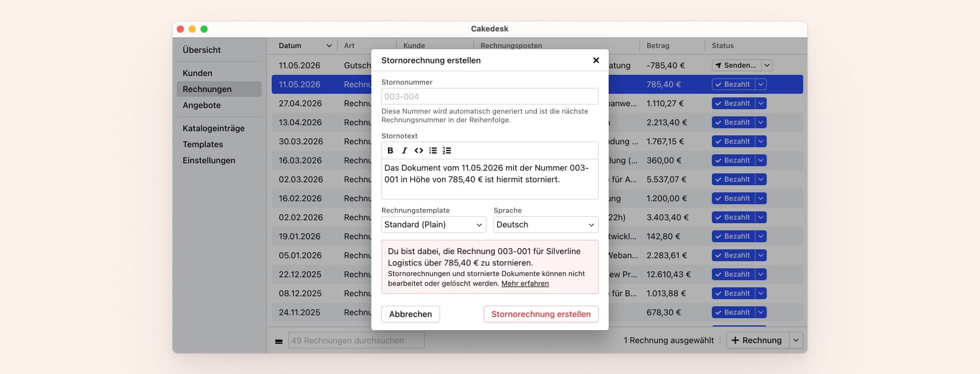This screenshot has width=980, height=374.
Task: Click Bezahlt button in the 11.05.2026 selected row
Action: (733, 84)
